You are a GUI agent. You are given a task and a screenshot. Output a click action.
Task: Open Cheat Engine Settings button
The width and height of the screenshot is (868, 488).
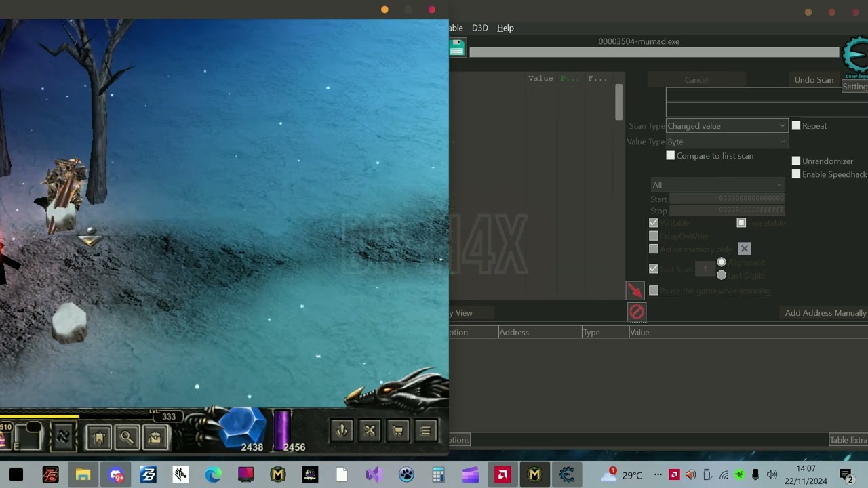tap(854, 87)
